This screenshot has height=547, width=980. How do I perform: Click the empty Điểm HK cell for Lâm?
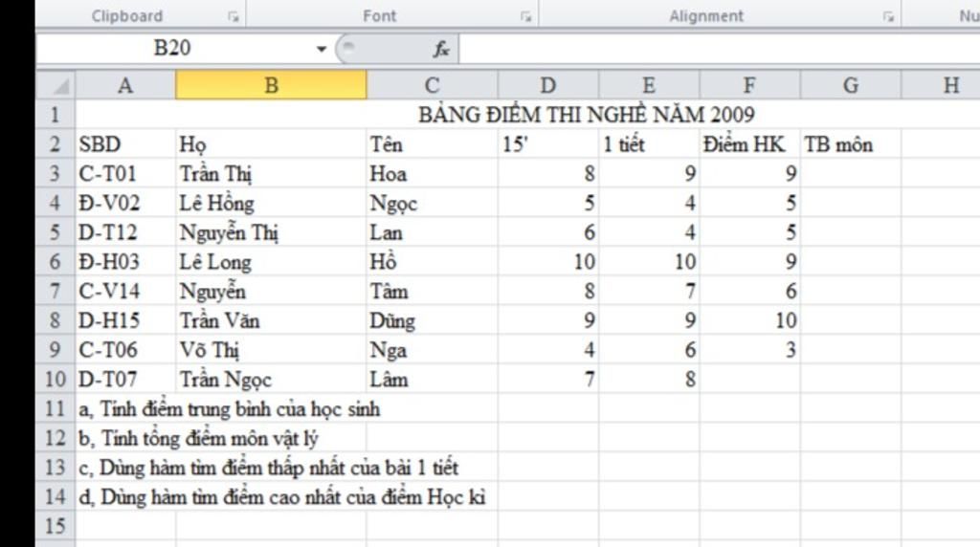749,379
